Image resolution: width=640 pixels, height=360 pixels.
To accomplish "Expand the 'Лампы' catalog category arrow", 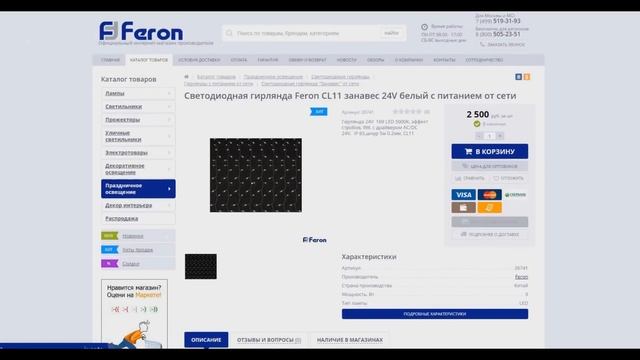I will [169, 93].
